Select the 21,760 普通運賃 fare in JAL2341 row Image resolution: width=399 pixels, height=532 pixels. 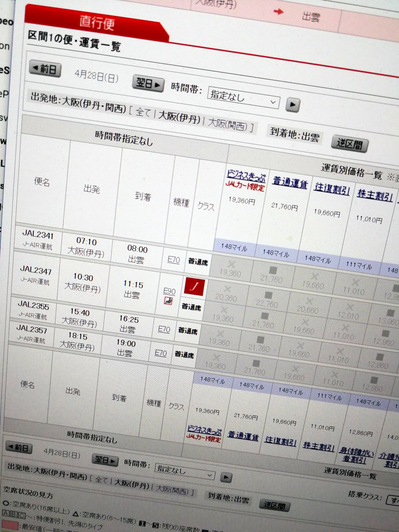pos(272,275)
